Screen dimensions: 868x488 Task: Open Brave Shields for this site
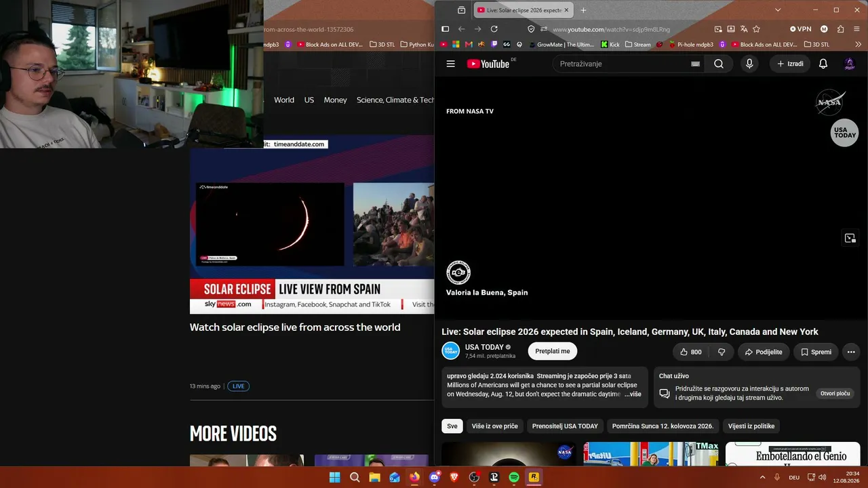[x=531, y=29]
